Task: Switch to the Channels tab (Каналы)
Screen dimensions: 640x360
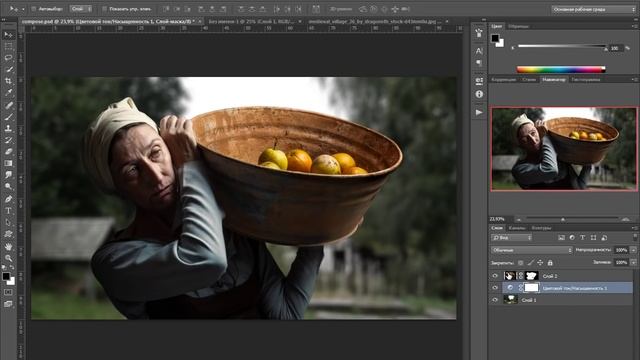Action: (517, 228)
